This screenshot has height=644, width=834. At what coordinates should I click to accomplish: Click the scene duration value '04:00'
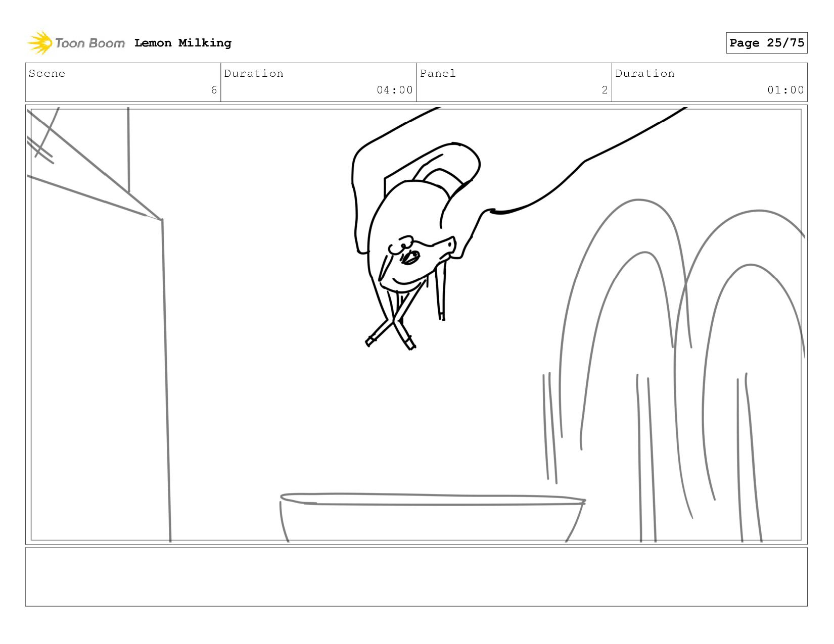pos(395,90)
